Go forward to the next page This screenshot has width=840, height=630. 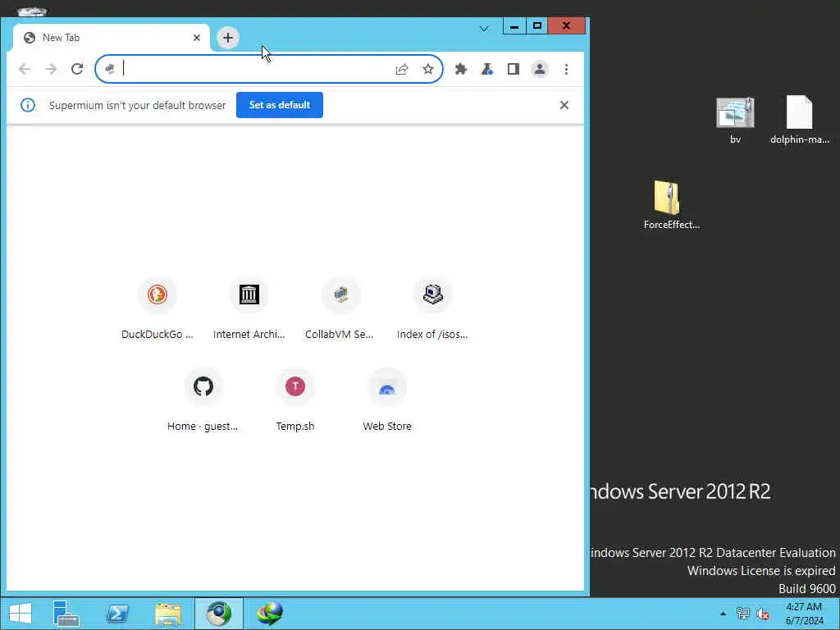point(51,69)
